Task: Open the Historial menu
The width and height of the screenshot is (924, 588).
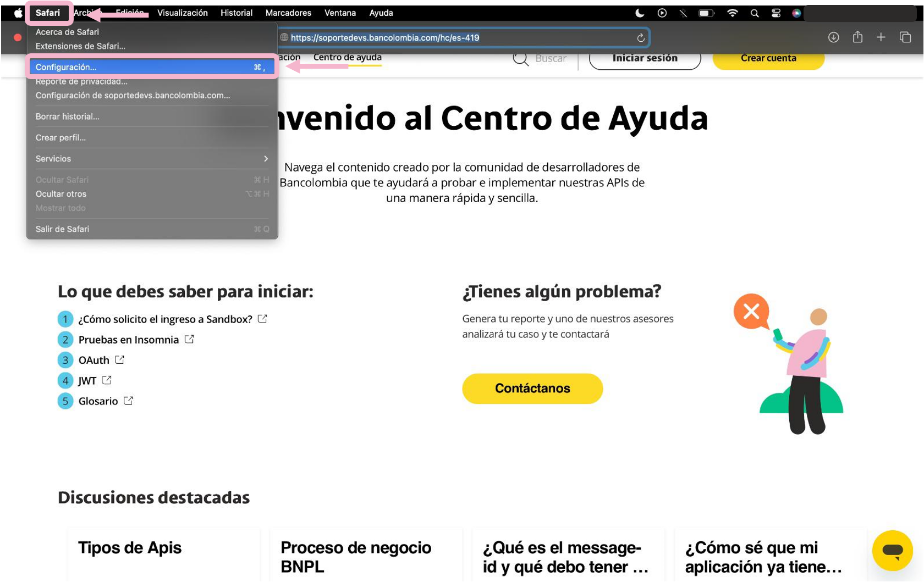Action: click(x=237, y=13)
